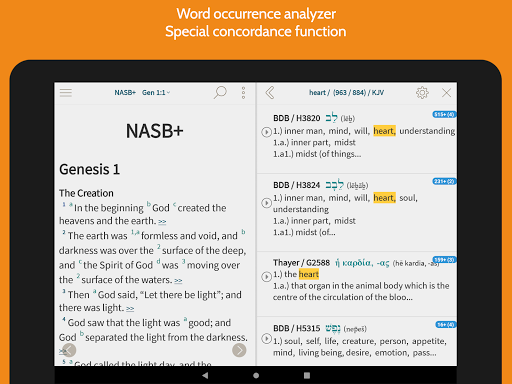Expand the BDB H3820 entry arrow
This screenshot has height=384, width=512.
266,132
